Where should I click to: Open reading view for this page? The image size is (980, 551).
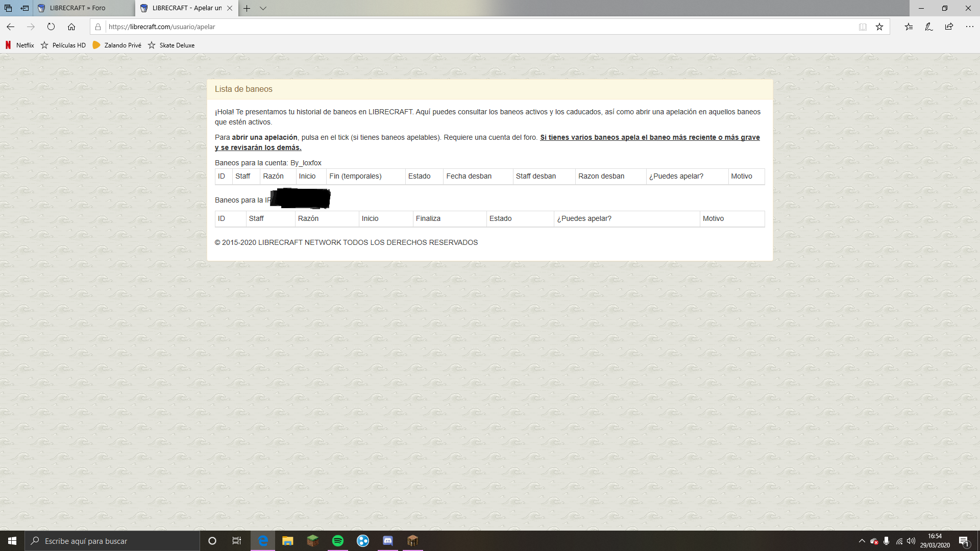pyautogui.click(x=863, y=27)
